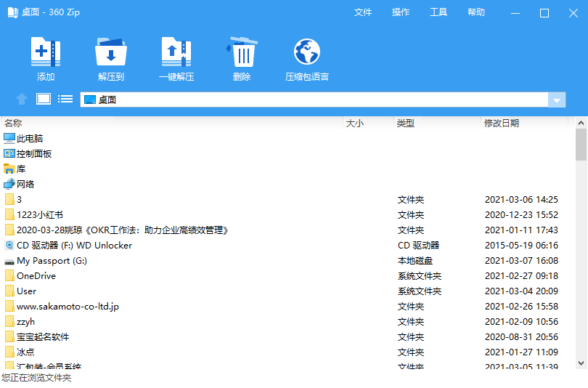Viewport: 588px width, 388px height.
Task: Click the 添加 (Add) archive icon
Action: (46, 52)
